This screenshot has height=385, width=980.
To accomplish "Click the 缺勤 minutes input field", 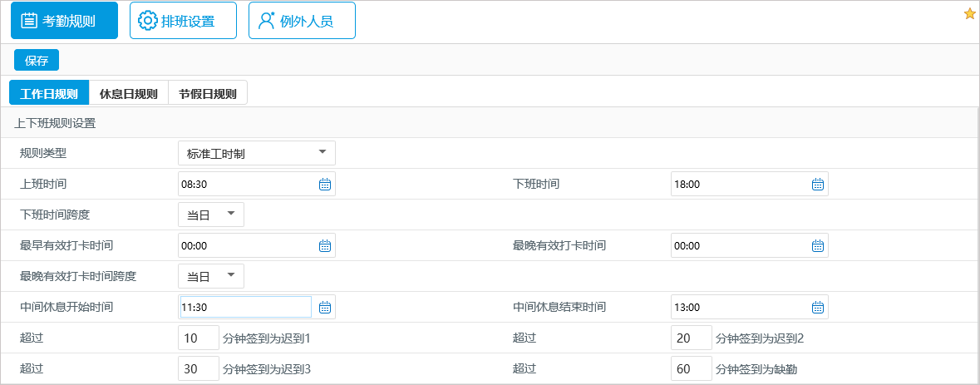I will (691, 369).
